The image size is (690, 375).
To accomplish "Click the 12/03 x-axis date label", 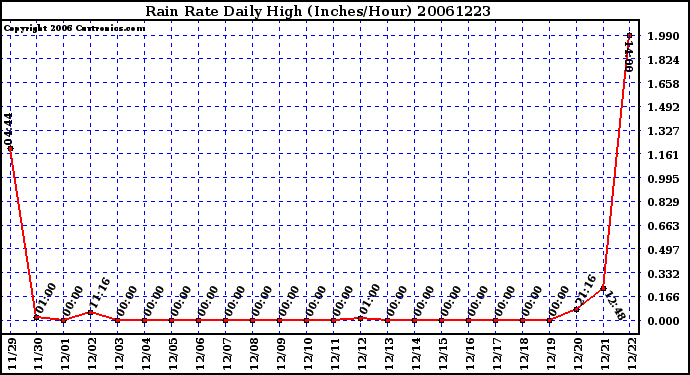I will point(120,354).
